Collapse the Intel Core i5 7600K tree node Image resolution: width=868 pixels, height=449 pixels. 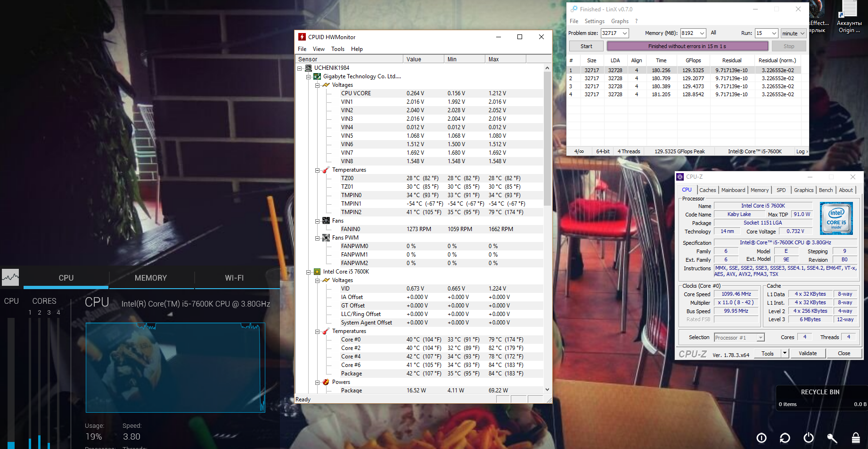click(309, 272)
